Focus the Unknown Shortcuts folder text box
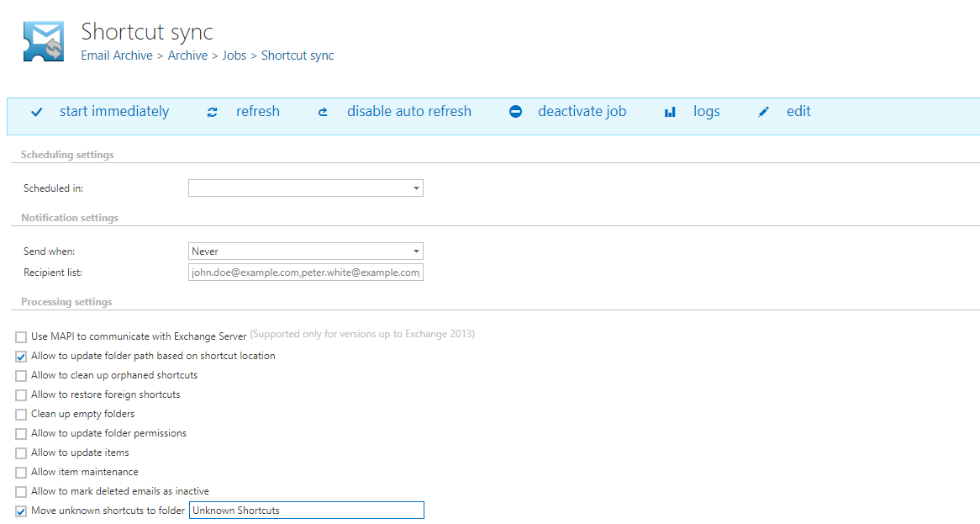The height and width of the screenshot is (524, 980). click(306, 511)
